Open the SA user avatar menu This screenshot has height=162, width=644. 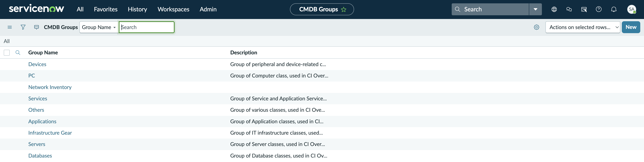(632, 9)
